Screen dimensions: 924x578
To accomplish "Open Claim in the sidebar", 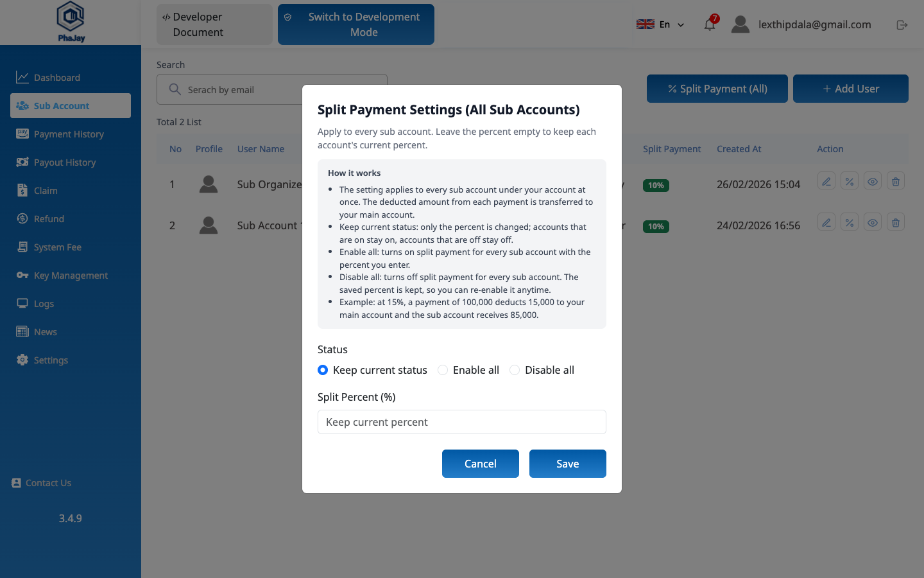I will point(71,191).
